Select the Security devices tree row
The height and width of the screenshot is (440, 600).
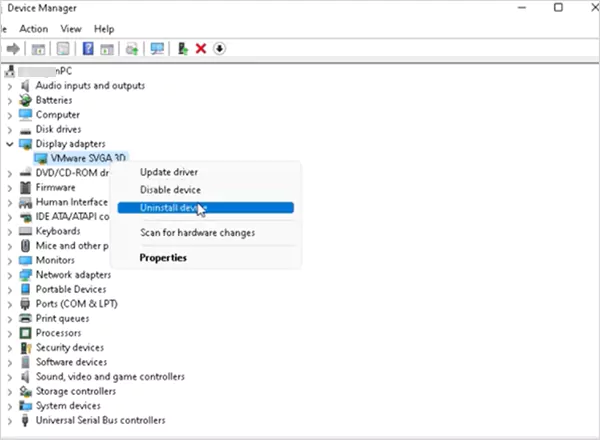coord(70,348)
